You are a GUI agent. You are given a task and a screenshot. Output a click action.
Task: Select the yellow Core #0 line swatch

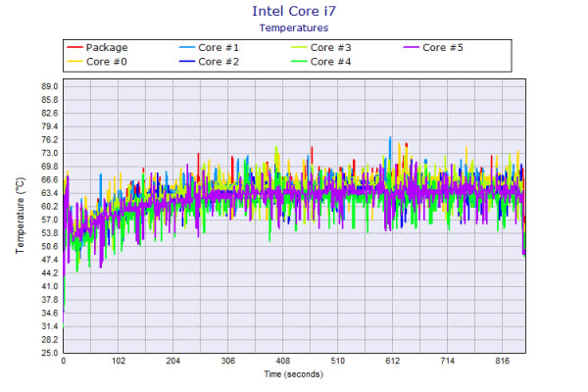point(74,62)
